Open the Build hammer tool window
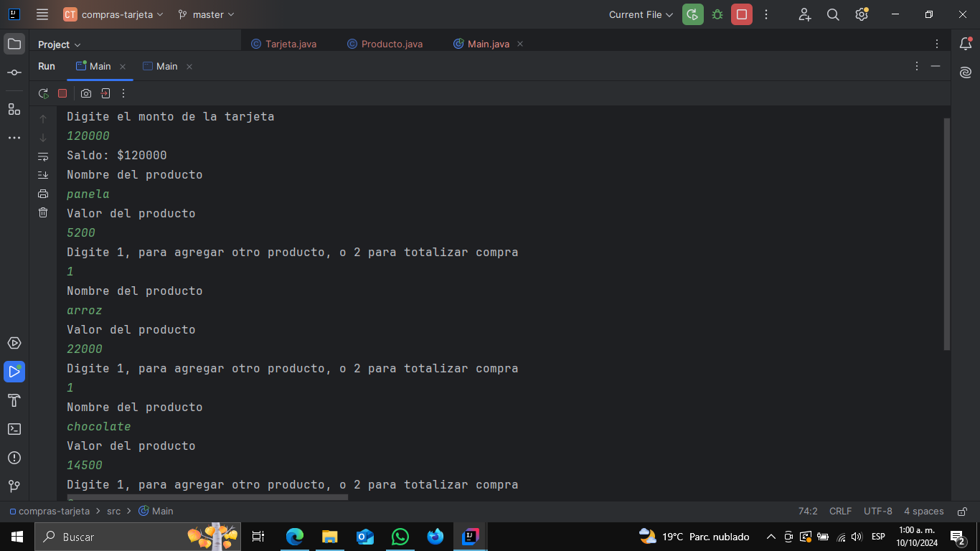 (x=14, y=400)
